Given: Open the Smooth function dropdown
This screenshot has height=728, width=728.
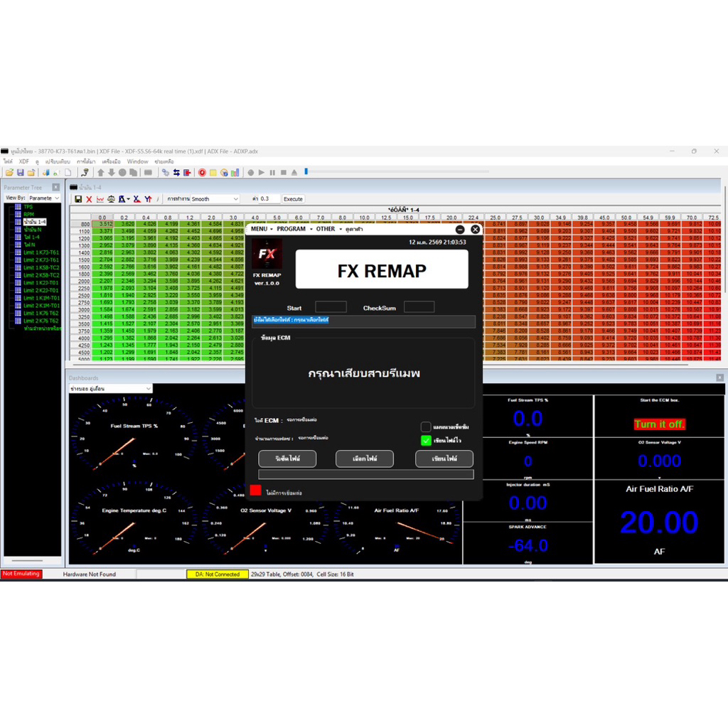Looking at the screenshot, I should 215,199.
